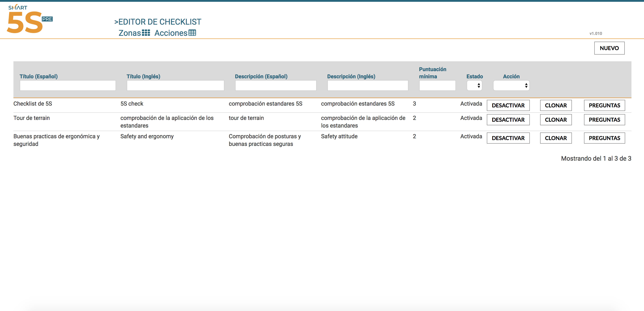The height and width of the screenshot is (311, 644).
Task: Deactivate the Checklist de 5S row
Action: pos(508,105)
